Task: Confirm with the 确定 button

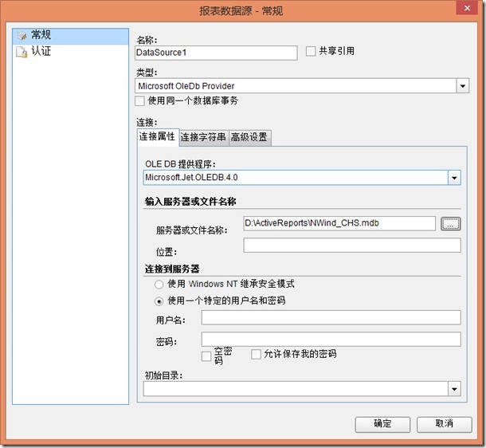Action: (382, 424)
